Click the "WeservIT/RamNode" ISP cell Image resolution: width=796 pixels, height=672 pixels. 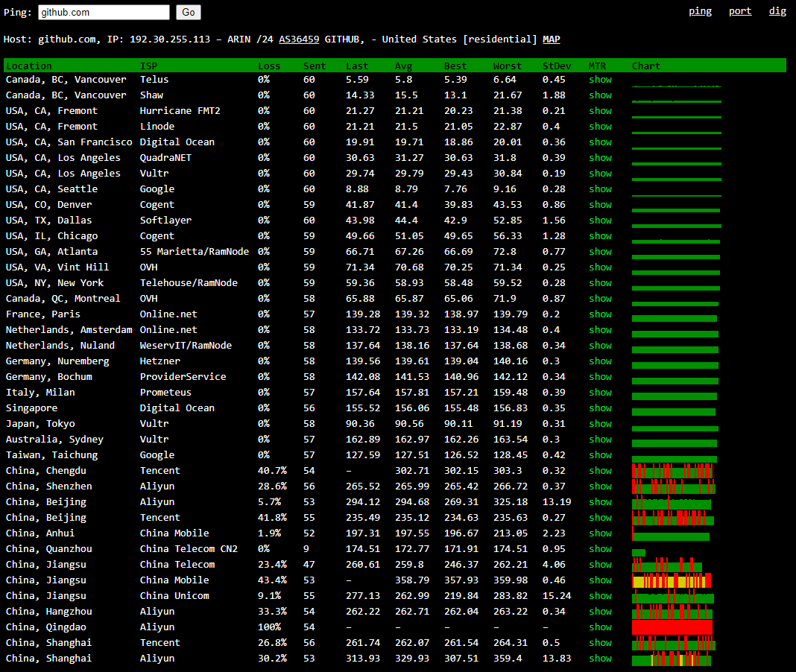[186, 346]
